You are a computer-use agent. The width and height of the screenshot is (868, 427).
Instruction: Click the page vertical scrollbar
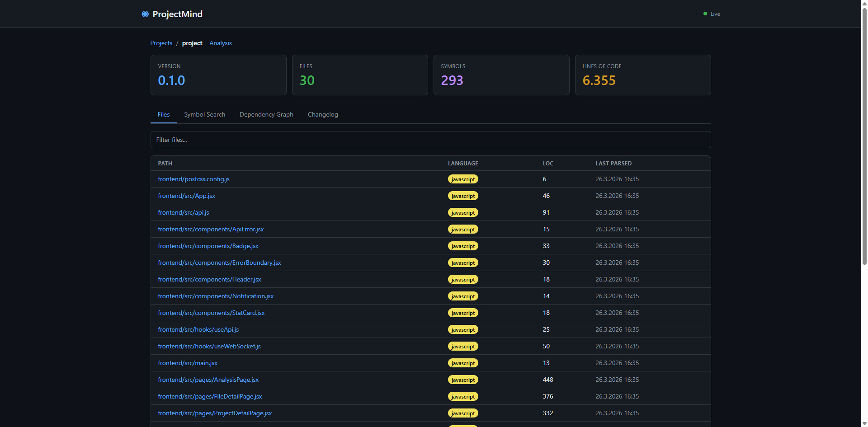[864, 136]
